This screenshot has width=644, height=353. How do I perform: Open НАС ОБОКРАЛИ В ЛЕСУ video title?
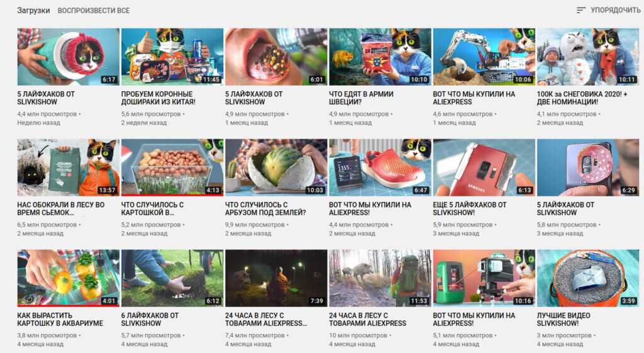click(x=61, y=209)
